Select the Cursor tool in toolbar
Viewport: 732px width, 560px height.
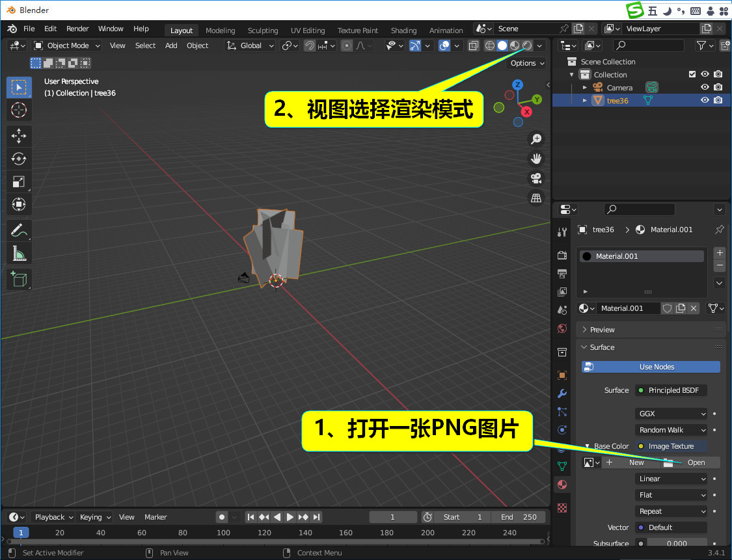click(19, 110)
